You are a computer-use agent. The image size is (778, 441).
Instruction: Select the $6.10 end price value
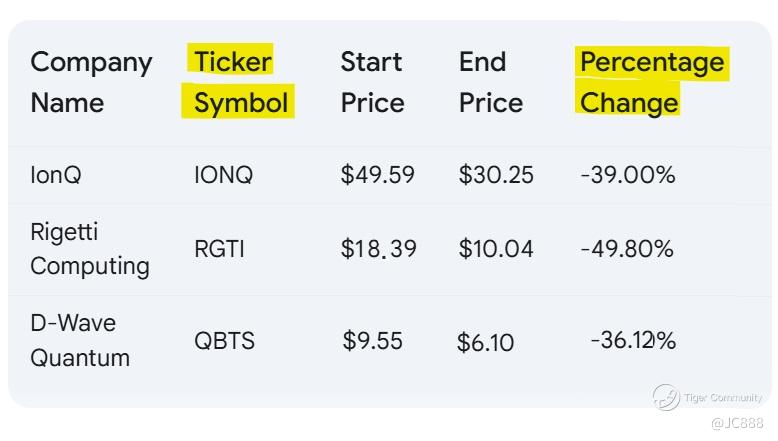(485, 343)
